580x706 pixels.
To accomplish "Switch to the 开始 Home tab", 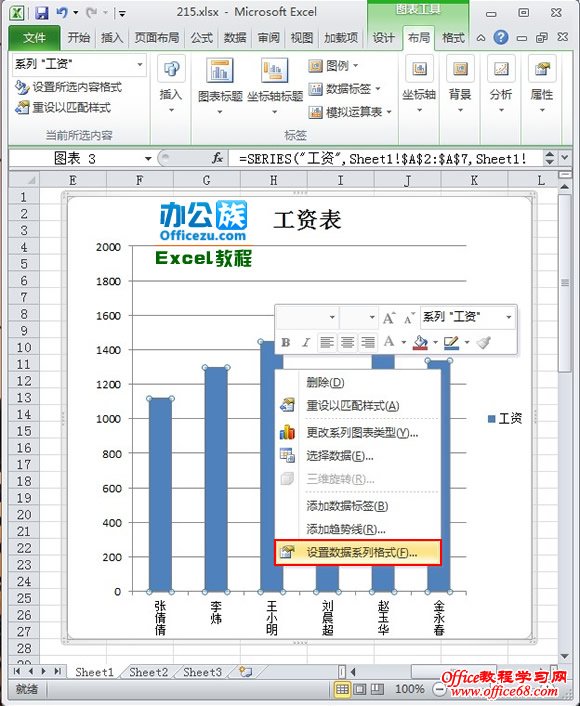I will coord(78,38).
